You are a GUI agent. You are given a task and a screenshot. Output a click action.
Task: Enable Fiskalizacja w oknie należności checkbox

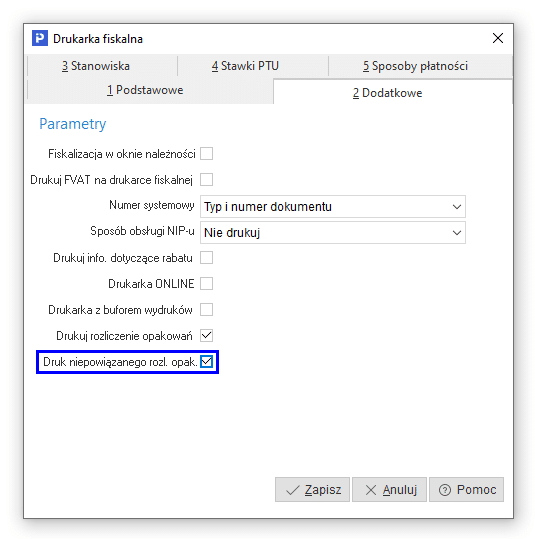point(206,154)
